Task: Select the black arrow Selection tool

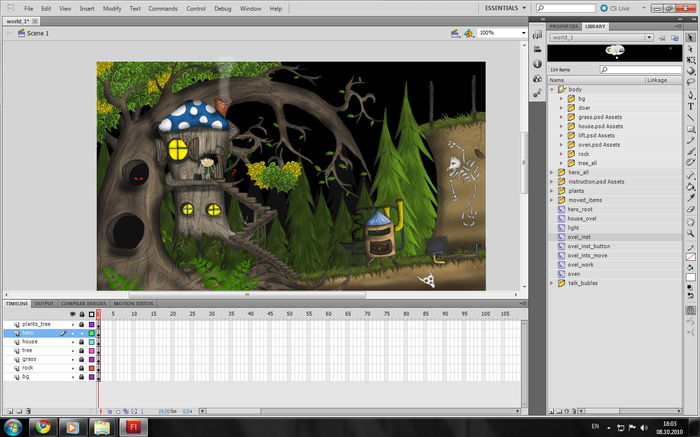Action: pyautogui.click(x=692, y=37)
